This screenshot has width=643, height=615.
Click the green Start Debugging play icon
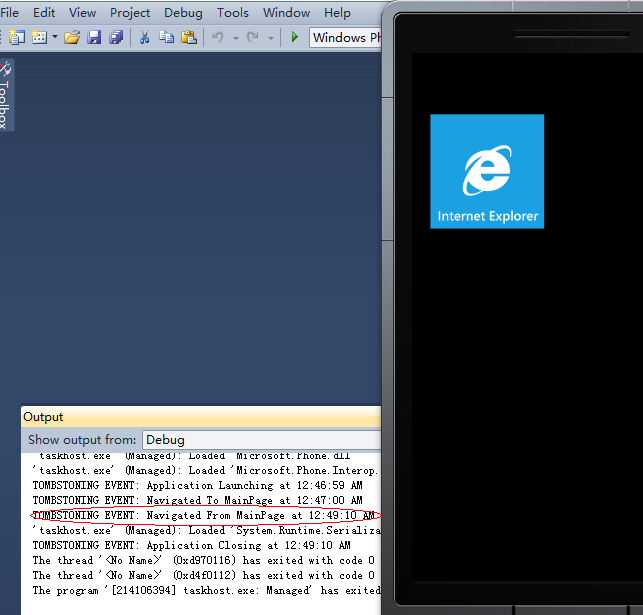(x=294, y=37)
